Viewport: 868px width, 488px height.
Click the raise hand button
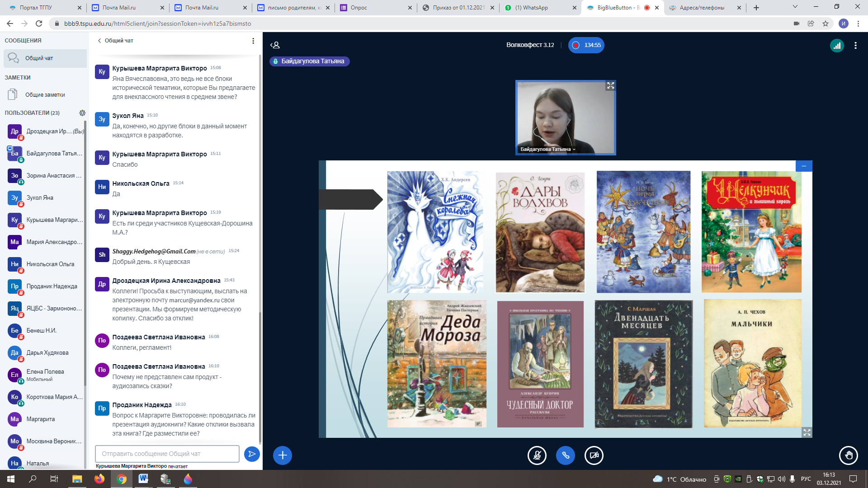point(849,455)
